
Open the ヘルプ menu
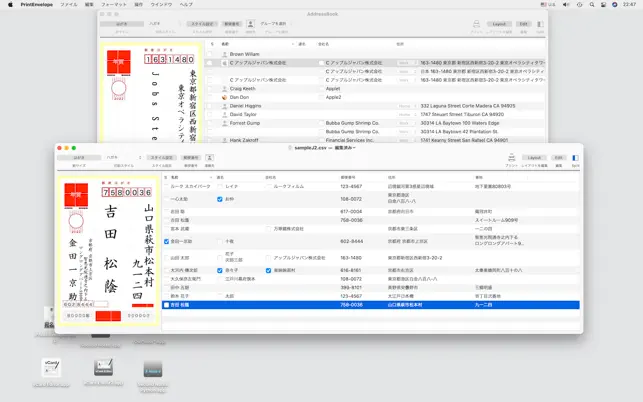point(186,5)
